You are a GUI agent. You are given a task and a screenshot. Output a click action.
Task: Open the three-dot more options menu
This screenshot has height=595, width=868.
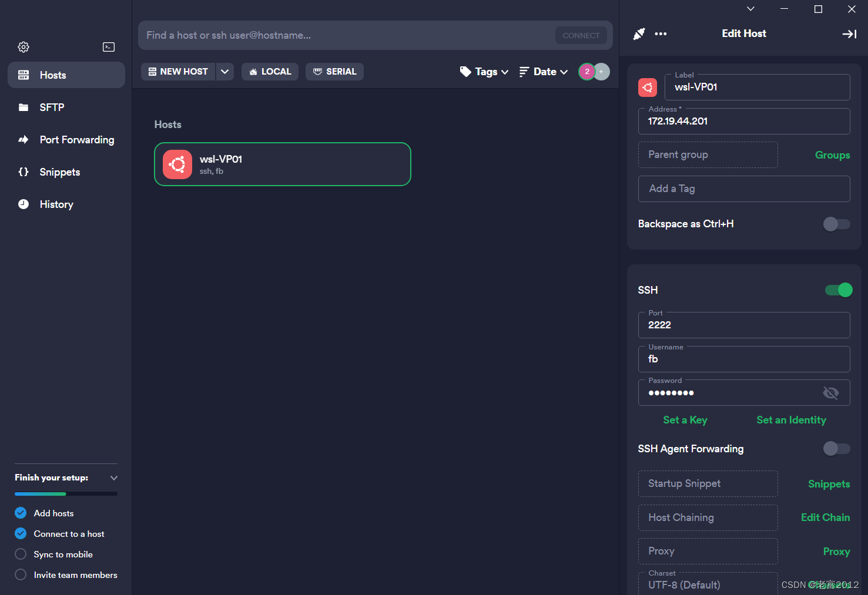point(661,34)
